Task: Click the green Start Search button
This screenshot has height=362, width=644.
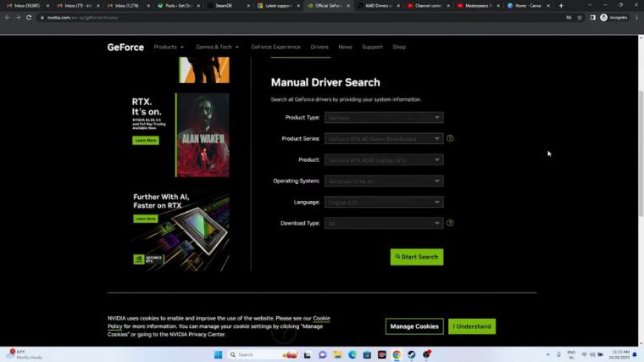Action: pos(417,257)
